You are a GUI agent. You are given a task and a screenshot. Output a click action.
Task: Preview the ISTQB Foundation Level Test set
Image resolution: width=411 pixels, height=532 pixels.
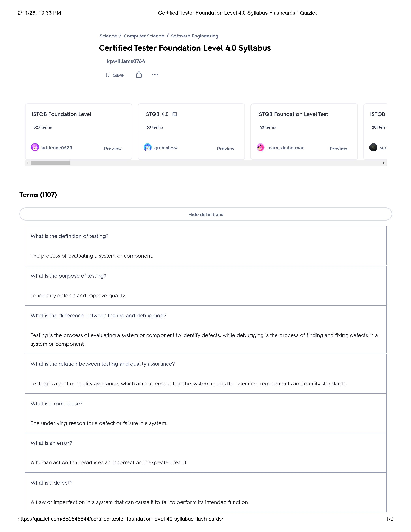[x=338, y=149]
